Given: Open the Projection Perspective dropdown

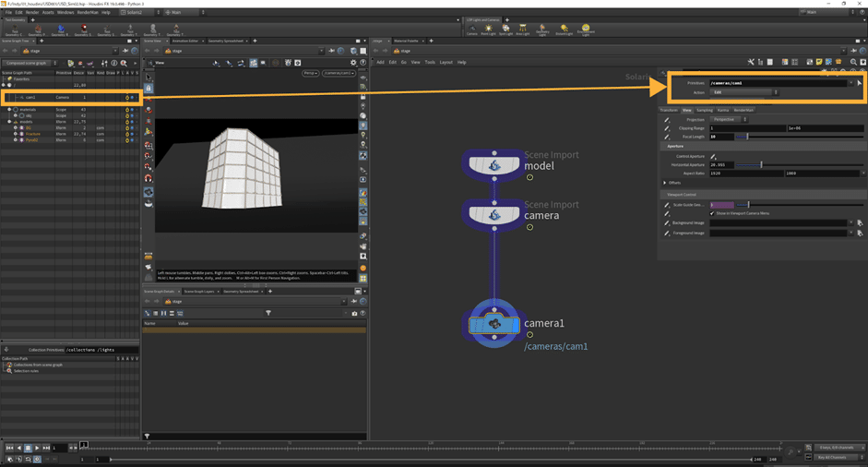Looking at the screenshot, I should click(728, 119).
